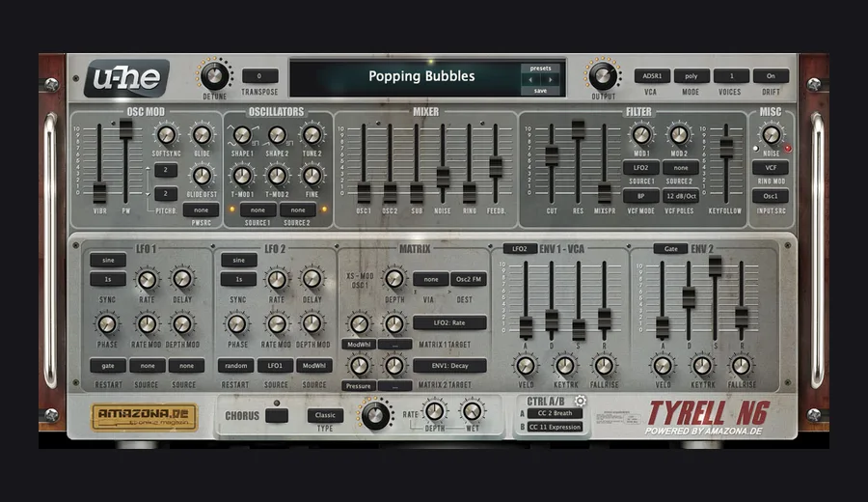Open the filter Source 1 LFO2 dropdown
Screen dimensions: 868x502
coord(640,167)
